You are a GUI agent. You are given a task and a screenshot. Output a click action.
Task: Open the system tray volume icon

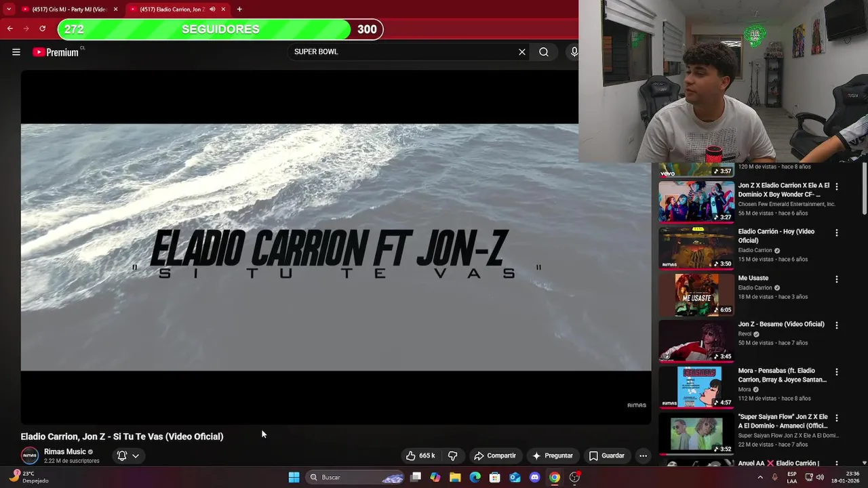[820, 477]
